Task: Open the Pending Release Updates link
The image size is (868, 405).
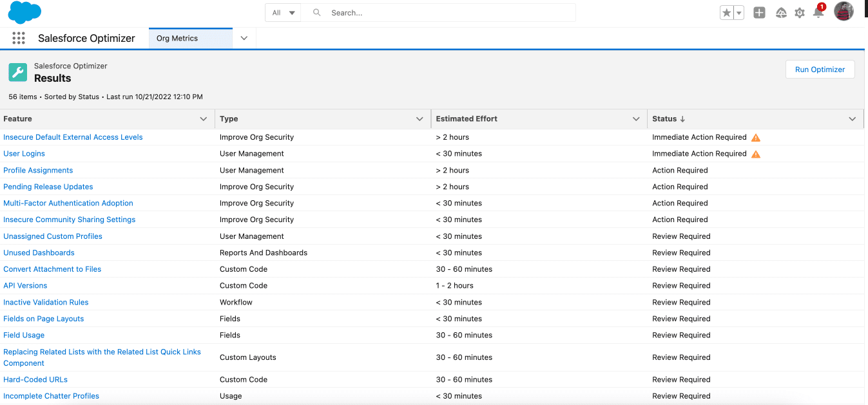Action: point(48,187)
